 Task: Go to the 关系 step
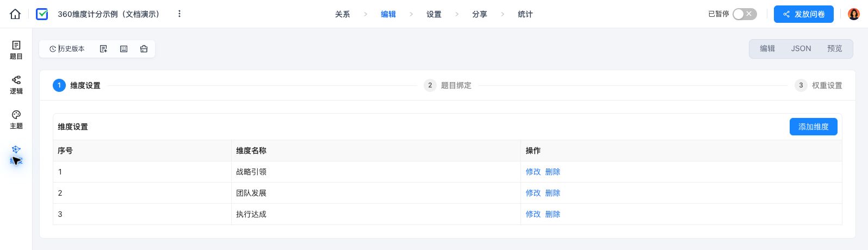[x=343, y=14]
